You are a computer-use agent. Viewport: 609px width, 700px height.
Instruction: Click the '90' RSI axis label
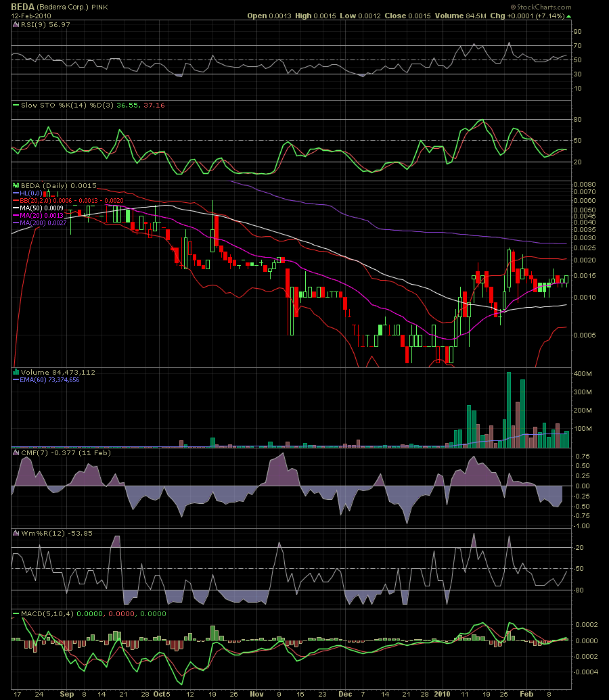tap(577, 31)
